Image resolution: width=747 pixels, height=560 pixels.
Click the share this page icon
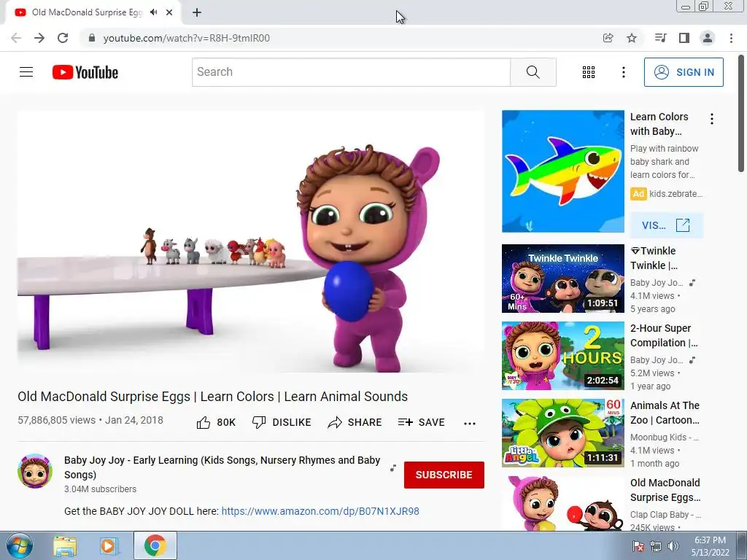[608, 38]
